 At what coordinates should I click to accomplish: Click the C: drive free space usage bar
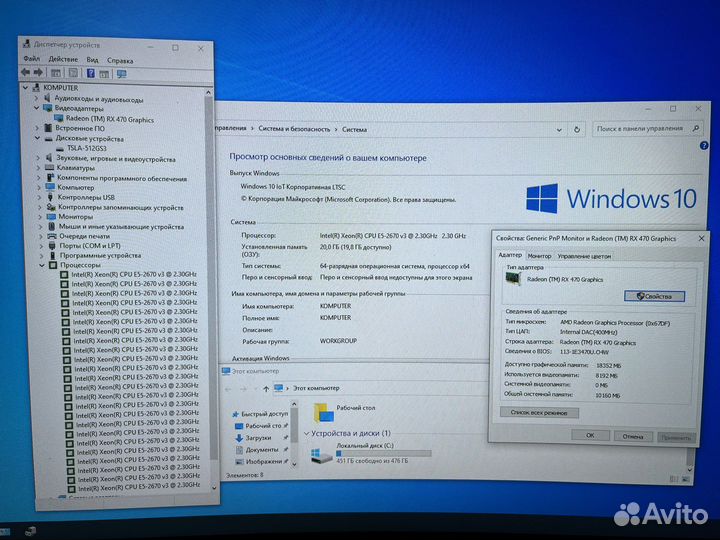[384, 453]
